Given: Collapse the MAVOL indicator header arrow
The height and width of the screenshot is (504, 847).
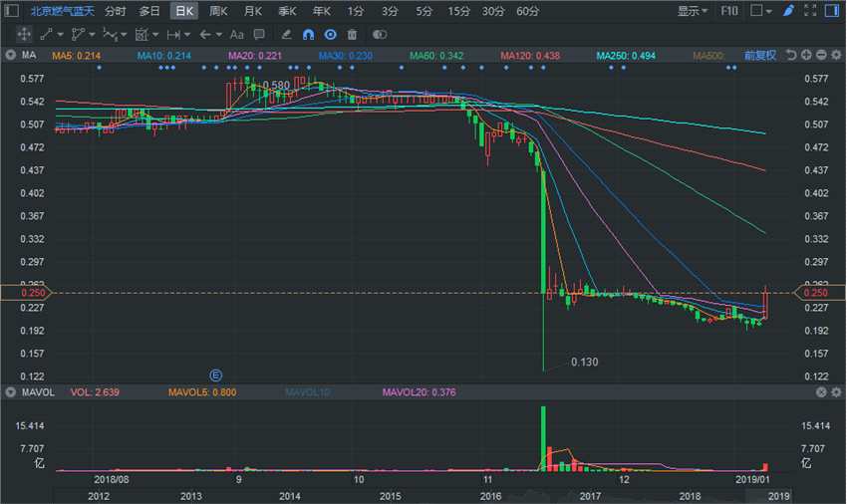Looking at the screenshot, I should [10, 392].
